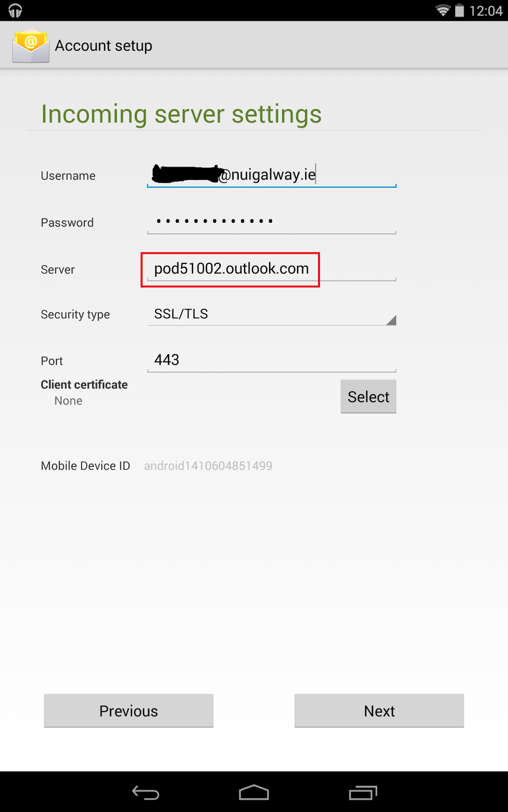Click the Username field ending in nuigalway.ie

[272, 175]
